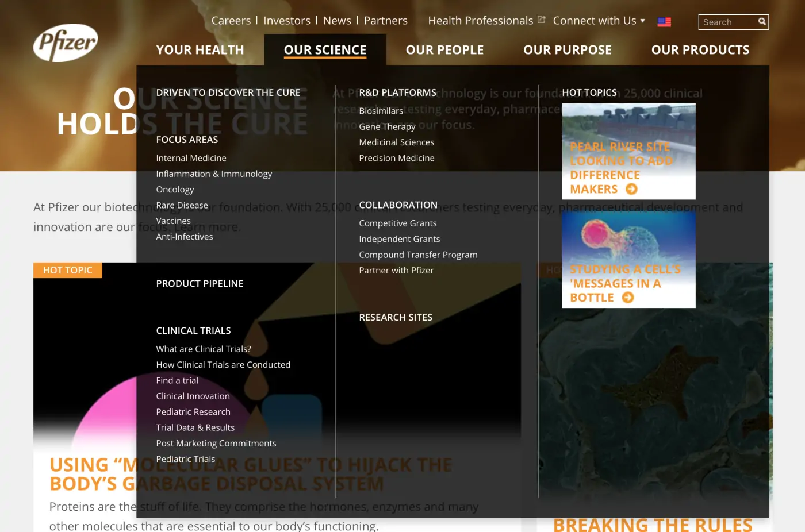Open Health Professionals link
This screenshot has width=805, height=532.
coord(481,21)
